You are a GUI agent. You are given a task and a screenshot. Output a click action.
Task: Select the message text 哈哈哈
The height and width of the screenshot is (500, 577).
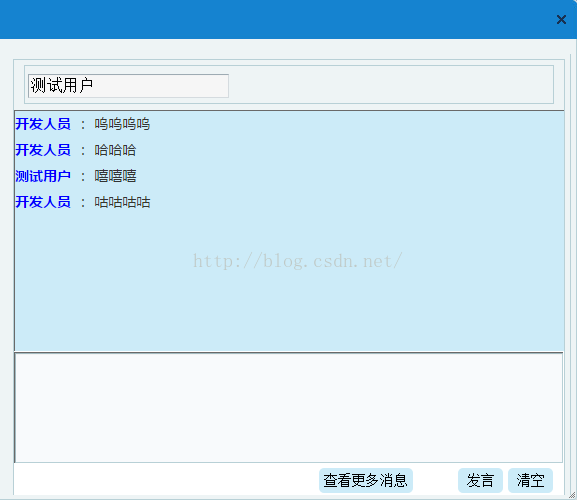pyautogui.click(x=115, y=150)
